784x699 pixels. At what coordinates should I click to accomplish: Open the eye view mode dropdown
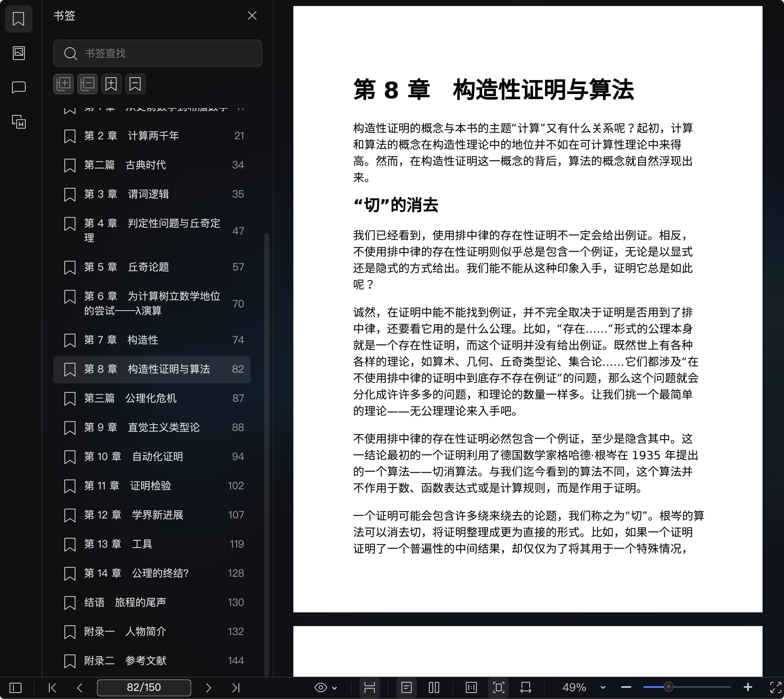tap(326, 688)
